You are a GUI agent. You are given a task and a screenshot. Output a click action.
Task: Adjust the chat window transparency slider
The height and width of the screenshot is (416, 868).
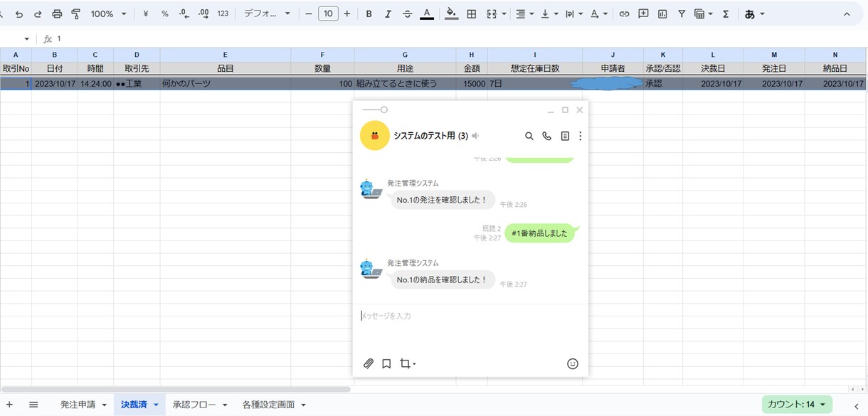coord(375,110)
